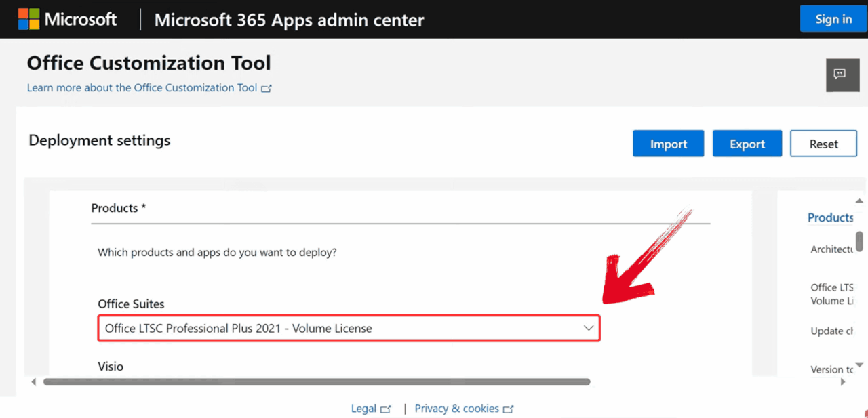The height and width of the screenshot is (418, 868).
Task: Import a deployment configuration
Action: point(668,144)
